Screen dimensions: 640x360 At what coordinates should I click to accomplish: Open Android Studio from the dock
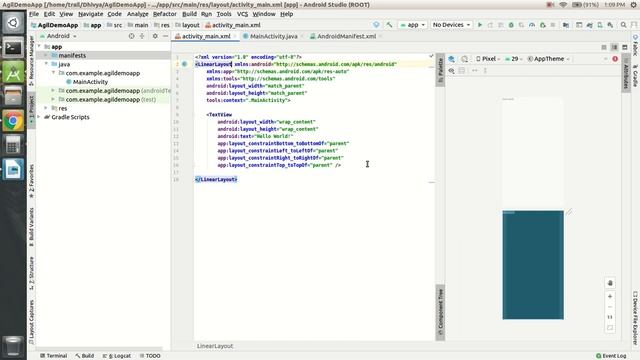(x=13, y=73)
